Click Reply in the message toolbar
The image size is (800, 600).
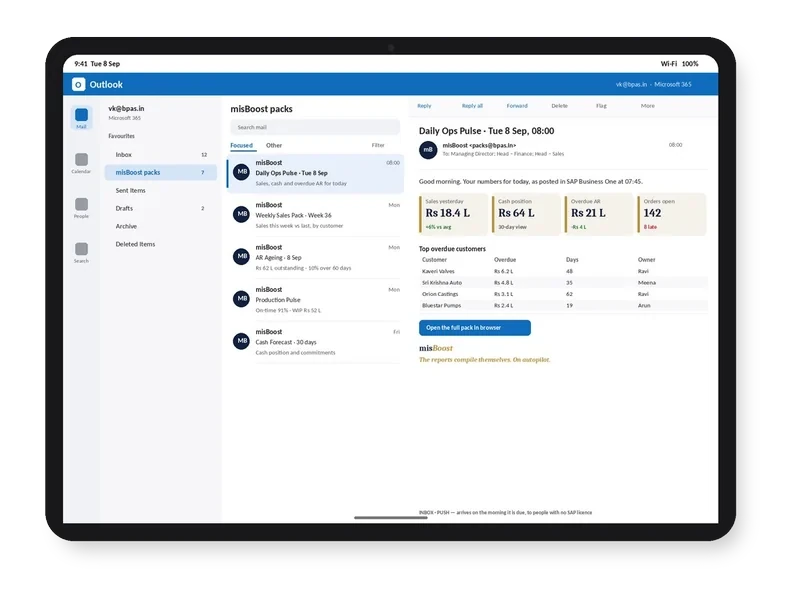[x=424, y=106]
